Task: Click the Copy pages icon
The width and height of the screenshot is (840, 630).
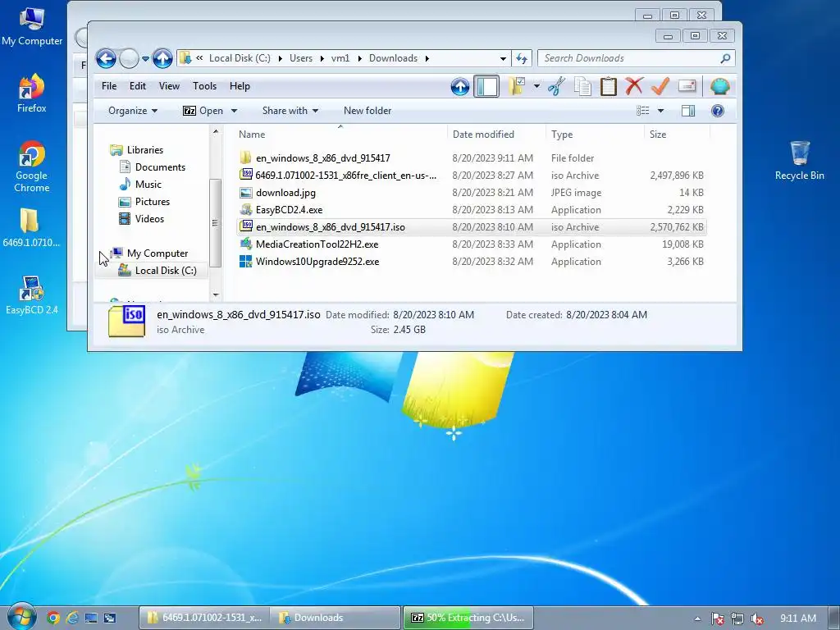Action: [x=582, y=86]
